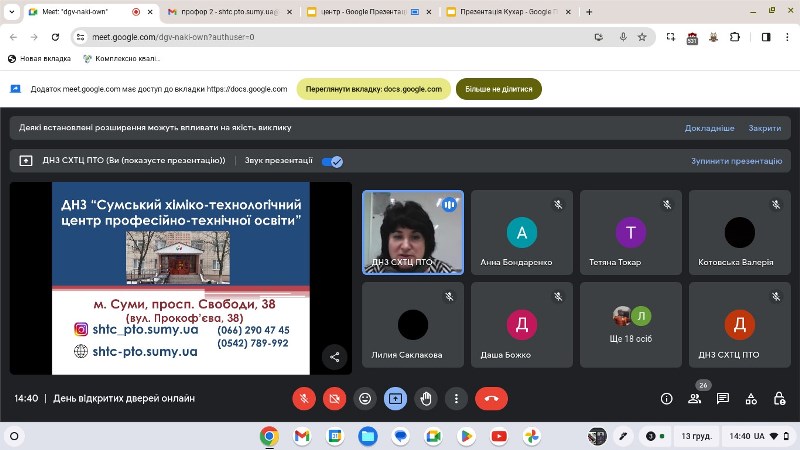Open more options three-dot menu
The height and width of the screenshot is (450, 800).
[x=456, y=398]
